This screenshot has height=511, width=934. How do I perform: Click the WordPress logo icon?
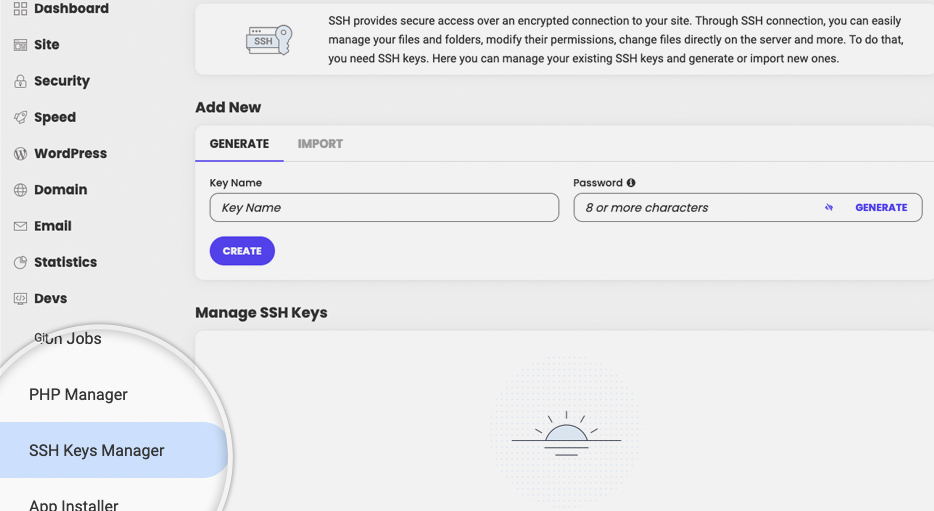click(x=20, y=154)
